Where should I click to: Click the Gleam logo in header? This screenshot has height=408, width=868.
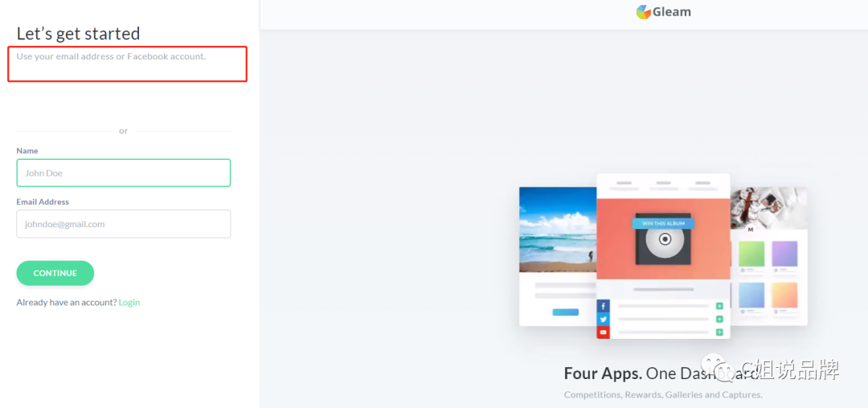pyautogui.click(x=663, y=12)
